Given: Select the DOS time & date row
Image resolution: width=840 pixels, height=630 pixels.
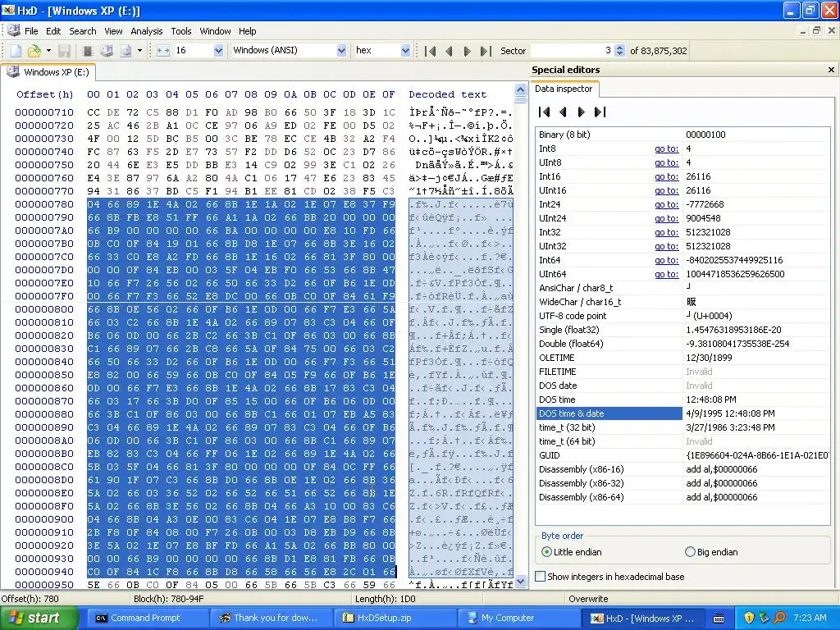Looking at the screenshot, I should point(683,413).
